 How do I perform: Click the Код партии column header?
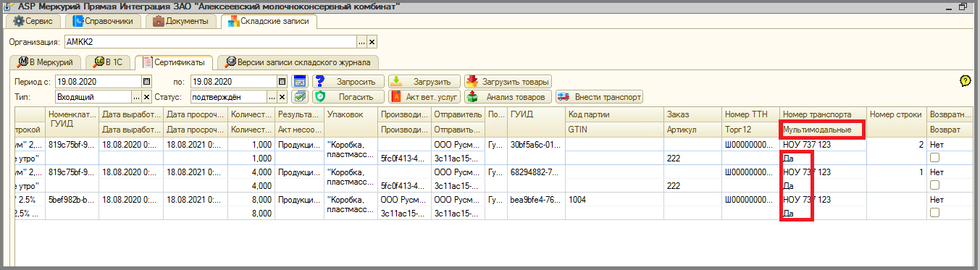[x=615, y=114]
